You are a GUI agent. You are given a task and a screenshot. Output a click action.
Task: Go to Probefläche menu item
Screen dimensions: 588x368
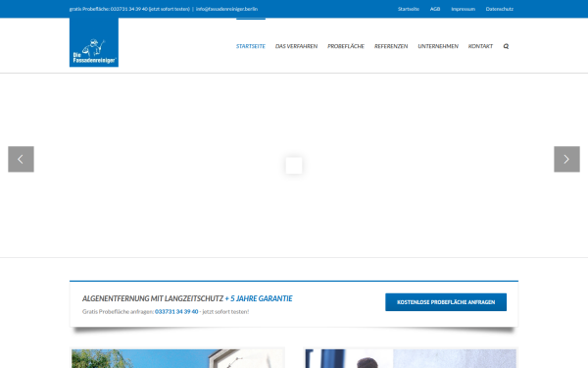(x=346, y=46)
